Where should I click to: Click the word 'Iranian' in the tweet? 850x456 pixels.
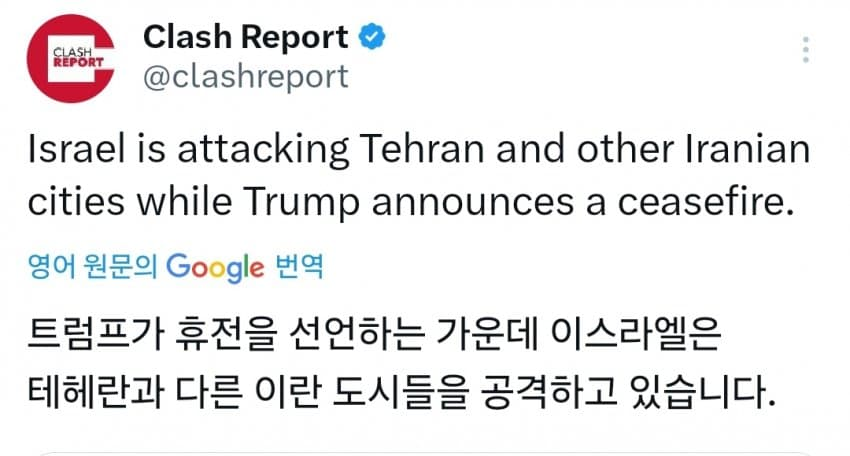point(747,149)
